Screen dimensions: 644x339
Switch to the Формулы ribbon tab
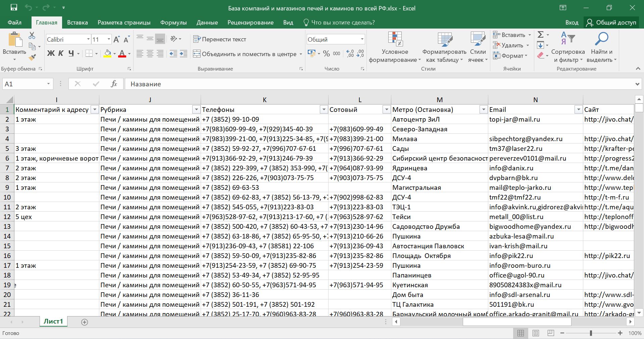tap(173, 23)
